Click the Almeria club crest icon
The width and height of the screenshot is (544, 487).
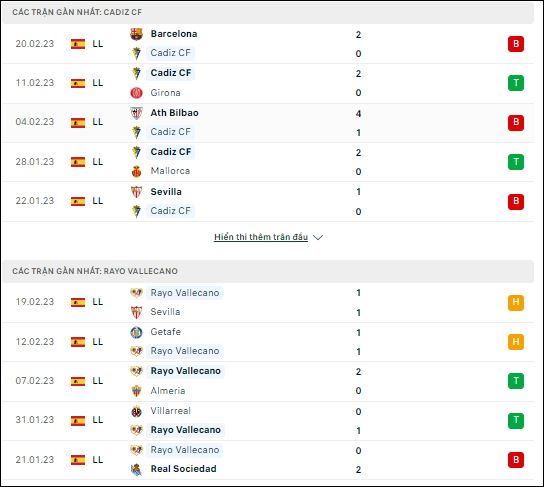136,391
